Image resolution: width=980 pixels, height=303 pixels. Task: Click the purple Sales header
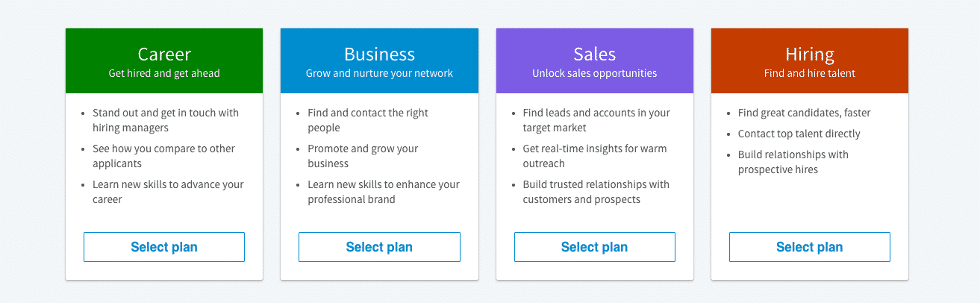pyautogui.click(x=595, y=61)
